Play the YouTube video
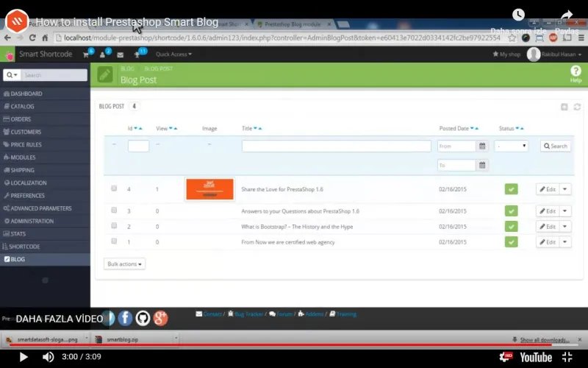Image resolution: width=588 pixels, height=368 pixels. (x=24, y=357)
